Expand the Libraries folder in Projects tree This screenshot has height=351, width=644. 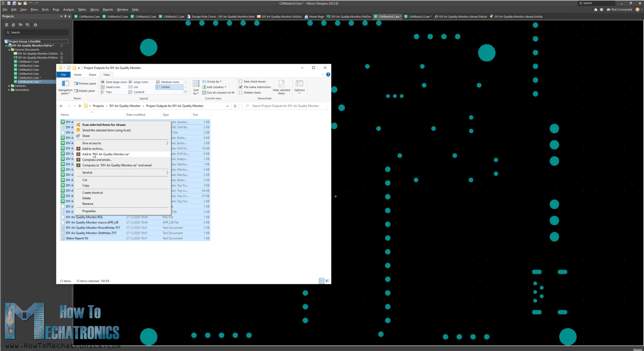click(9, 86)
